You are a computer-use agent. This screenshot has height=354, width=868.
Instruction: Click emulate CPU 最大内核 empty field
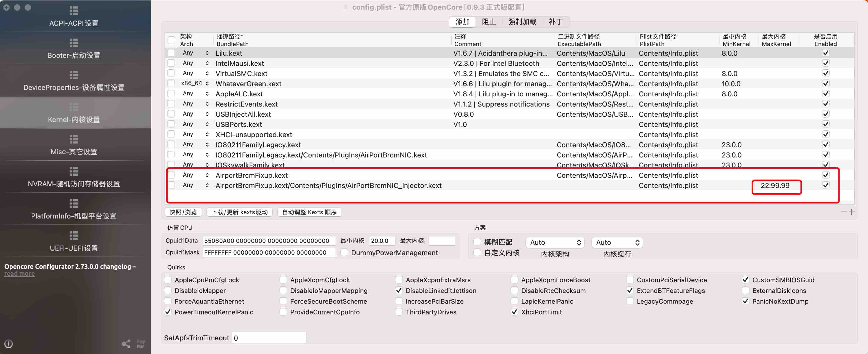coord(442,241)
